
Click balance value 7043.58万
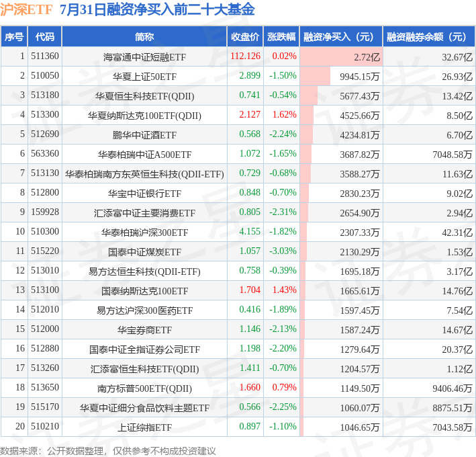[453, 426]
